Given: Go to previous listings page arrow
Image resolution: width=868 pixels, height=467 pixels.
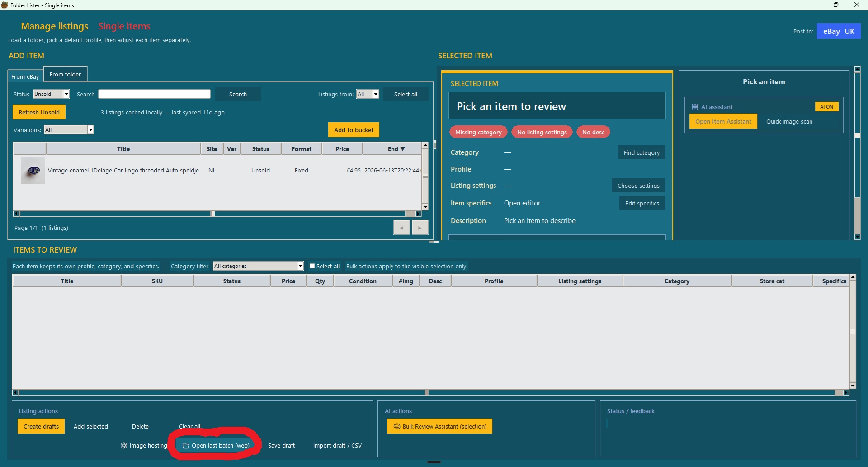Looking at the screenshot, I should pyautogui.click(x=401, y=228).
